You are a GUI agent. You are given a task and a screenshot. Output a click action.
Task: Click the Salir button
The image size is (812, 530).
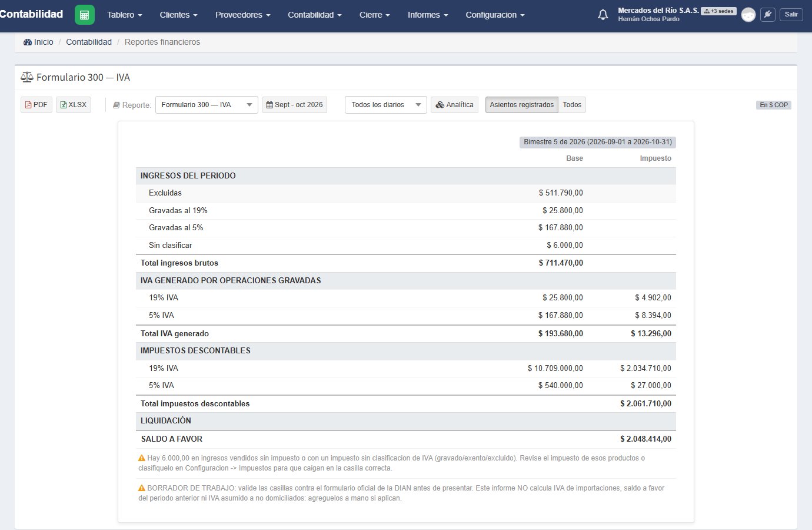(x=791, y=14)
